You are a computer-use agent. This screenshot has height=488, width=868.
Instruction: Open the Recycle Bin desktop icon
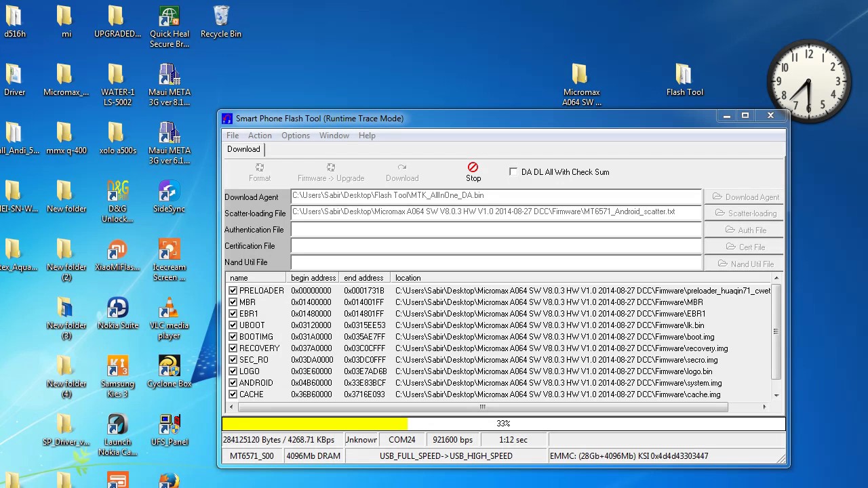(x=221, y=22)
